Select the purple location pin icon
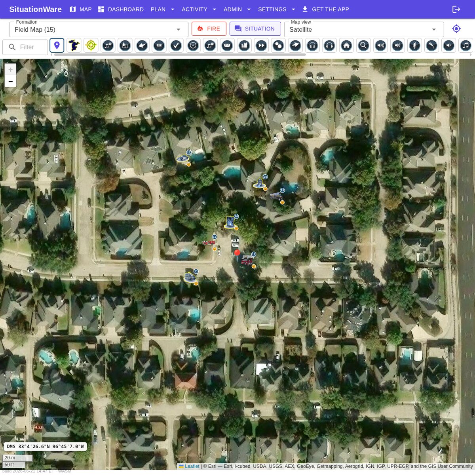Screen dimensions: 475x476 pos(57,46)
